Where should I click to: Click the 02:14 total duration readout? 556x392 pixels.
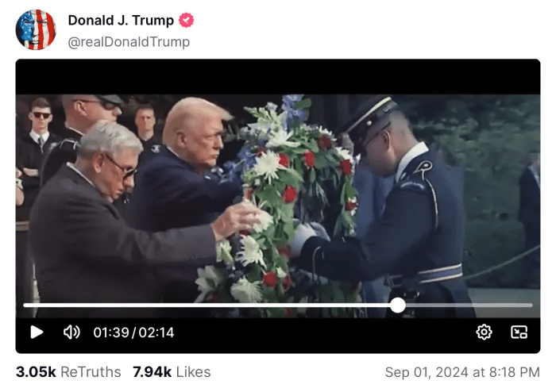(156, 332)
